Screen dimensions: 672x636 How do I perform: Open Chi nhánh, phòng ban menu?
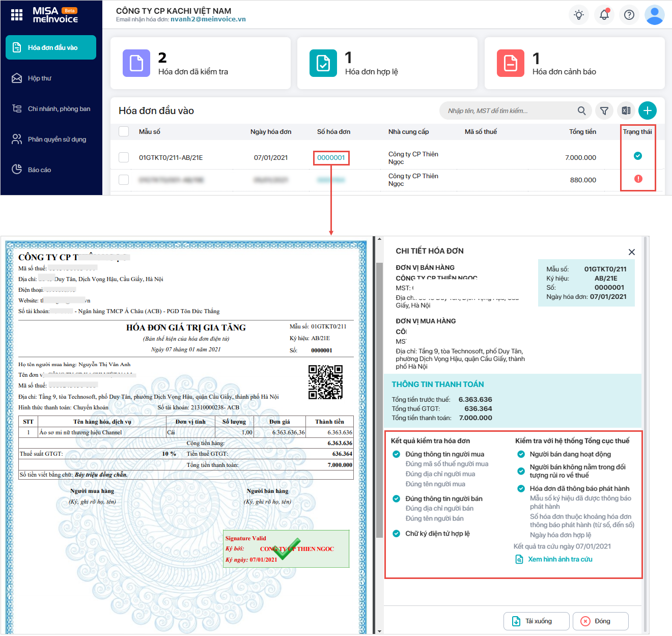click(x=59, y=109)
